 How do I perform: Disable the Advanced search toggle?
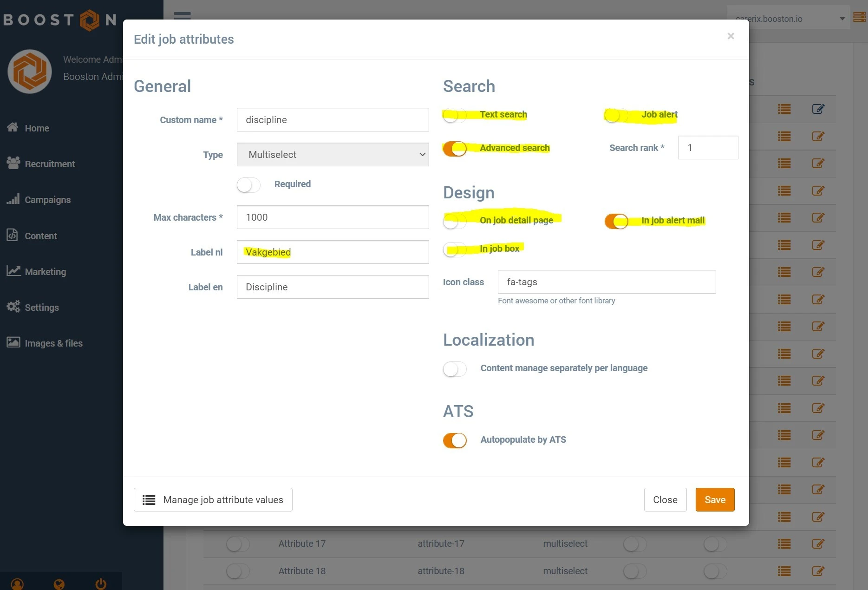tap(454, 149)
